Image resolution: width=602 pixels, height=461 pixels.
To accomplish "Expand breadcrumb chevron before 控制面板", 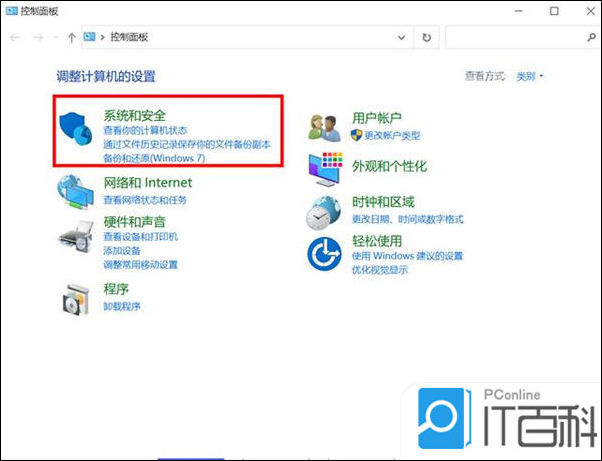I will click(103, 37).
